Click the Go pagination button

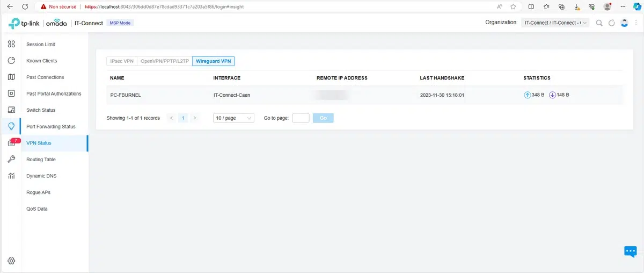pos(323,118)
